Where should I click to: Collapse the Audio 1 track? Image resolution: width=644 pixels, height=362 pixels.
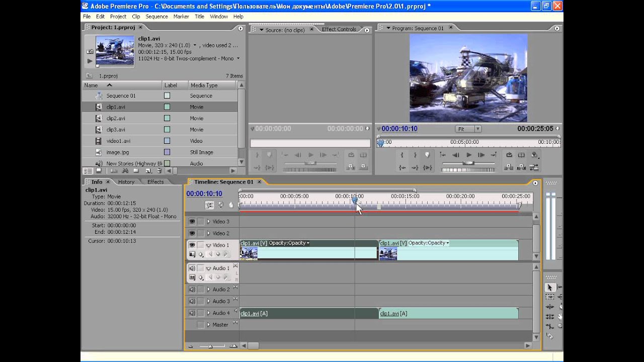coord(208,268)
